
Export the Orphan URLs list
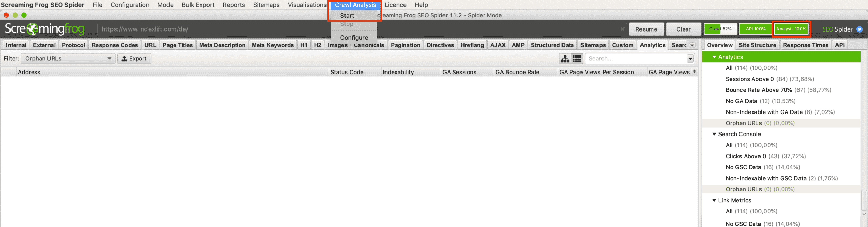pos(134,59)
